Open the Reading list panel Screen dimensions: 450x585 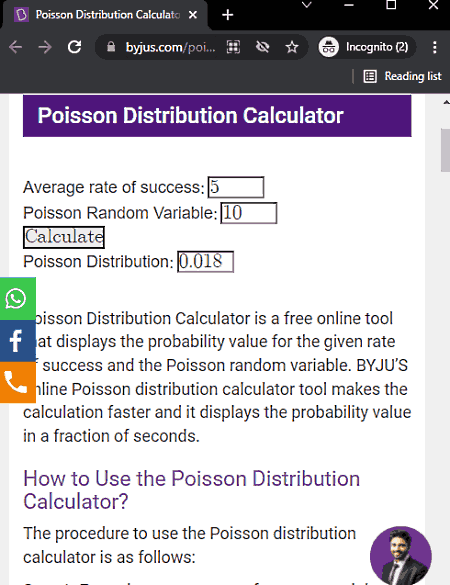(x=402, y=76)
